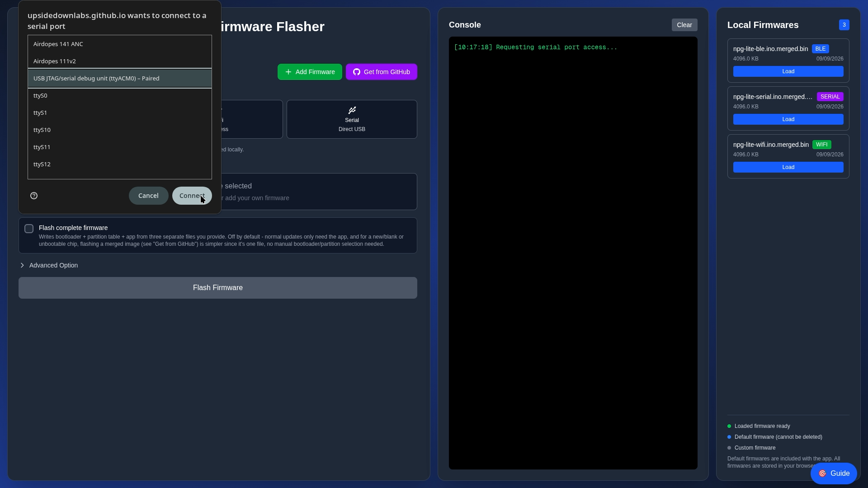Image resolution: width=868 pixels, height=488 pixels.
Task: Enable Flash complete firmware checkbox
Action: (29, 229)
